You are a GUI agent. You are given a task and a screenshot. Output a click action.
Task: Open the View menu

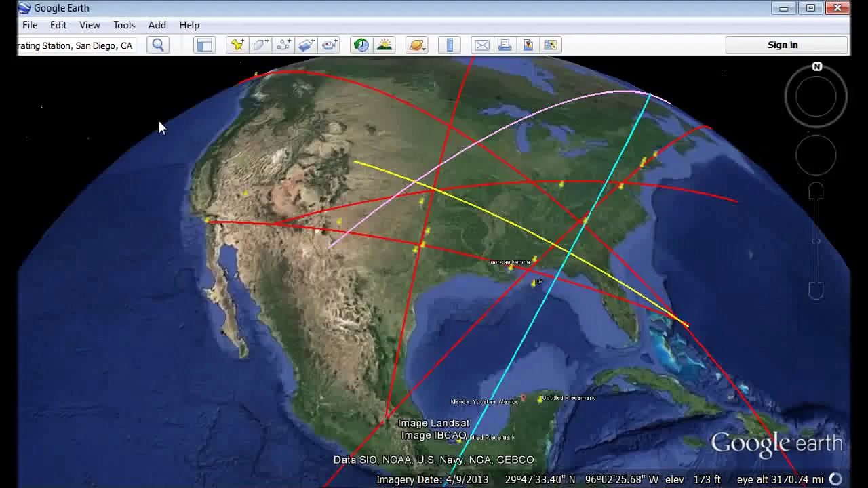coord(90,25)
